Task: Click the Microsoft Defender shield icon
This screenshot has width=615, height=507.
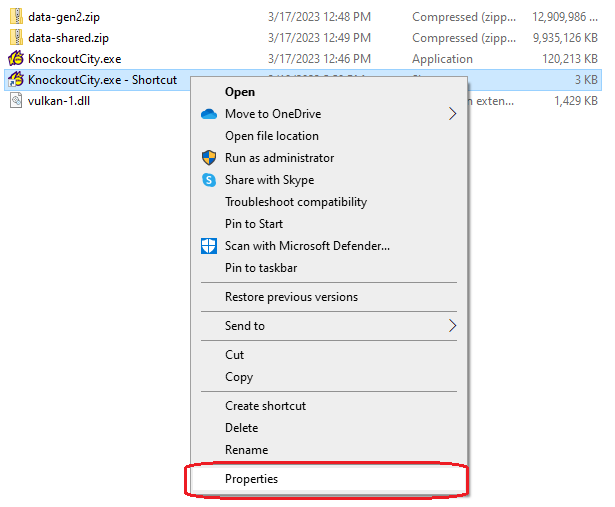Action: coord(209,246)
